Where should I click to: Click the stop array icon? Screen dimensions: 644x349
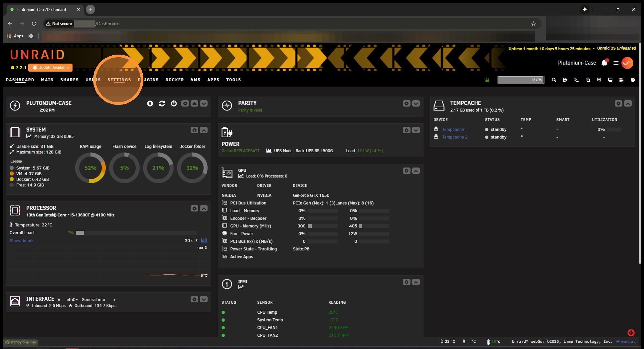pos(150,104)
